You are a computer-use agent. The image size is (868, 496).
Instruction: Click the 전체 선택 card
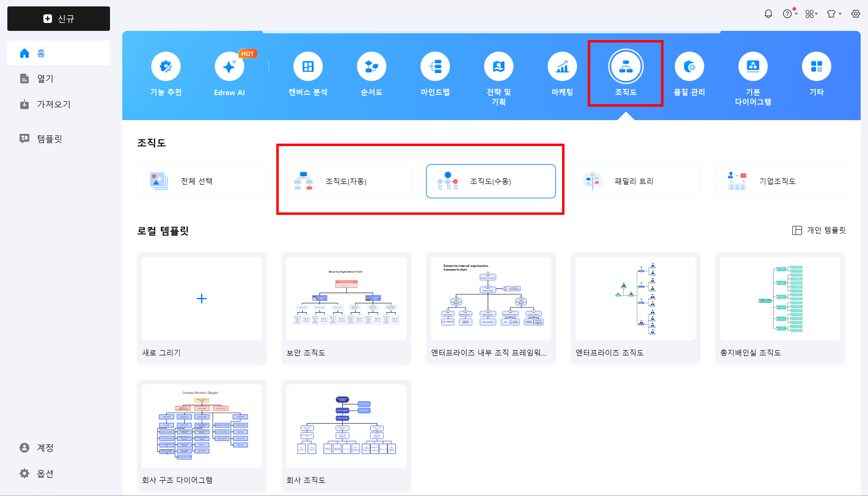202,181
